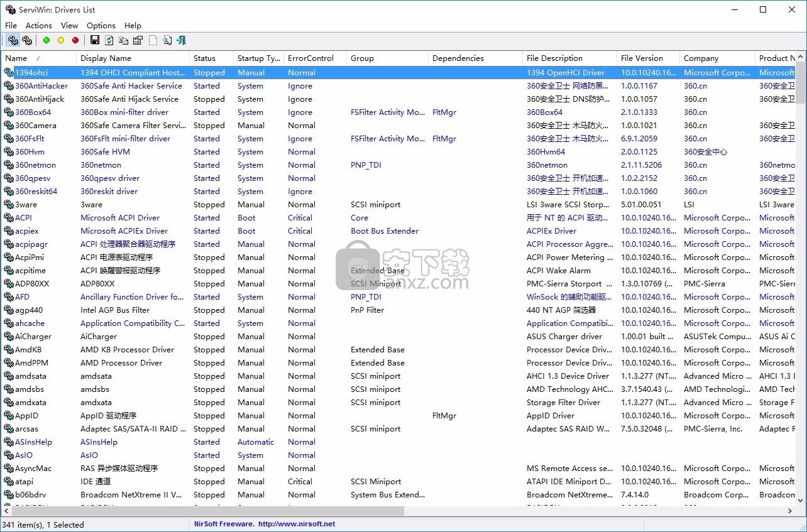Open the Properties toolbar icon
The image size is (807, 532).
click(138, 40)
